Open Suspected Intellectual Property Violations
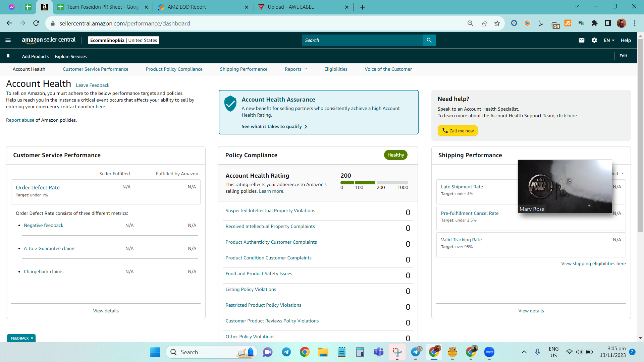The image size is (644, 362). click(270, 210)
